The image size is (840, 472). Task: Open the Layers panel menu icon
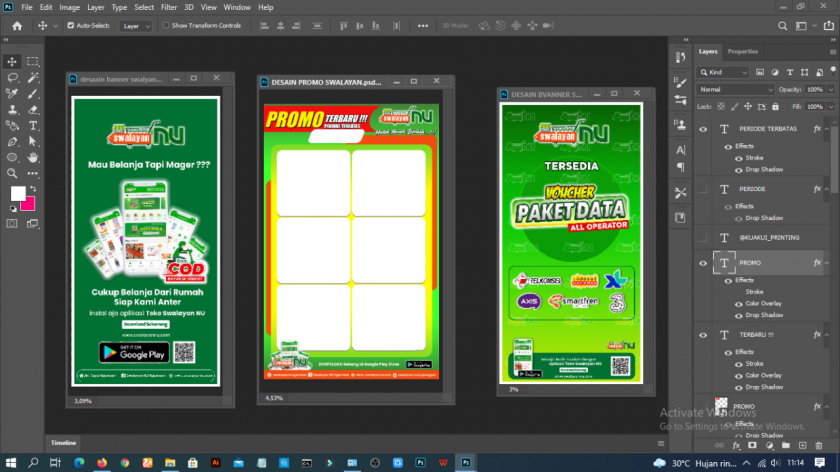click(x=833, y=52)
